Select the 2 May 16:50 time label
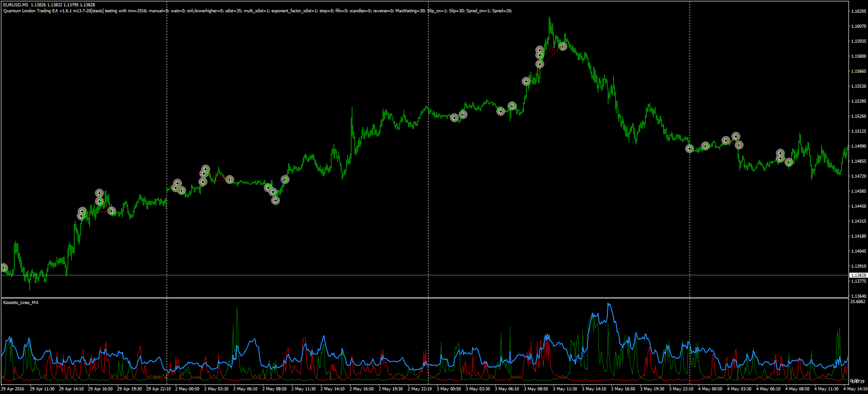The image size is (868, 394). click(x=361, y=389)
